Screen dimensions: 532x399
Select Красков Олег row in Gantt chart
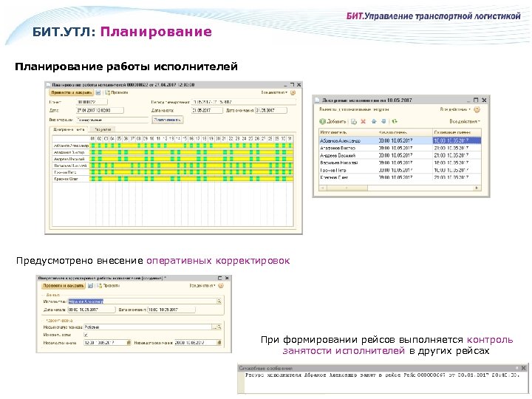pyautogui.click(x=172, y=179)
